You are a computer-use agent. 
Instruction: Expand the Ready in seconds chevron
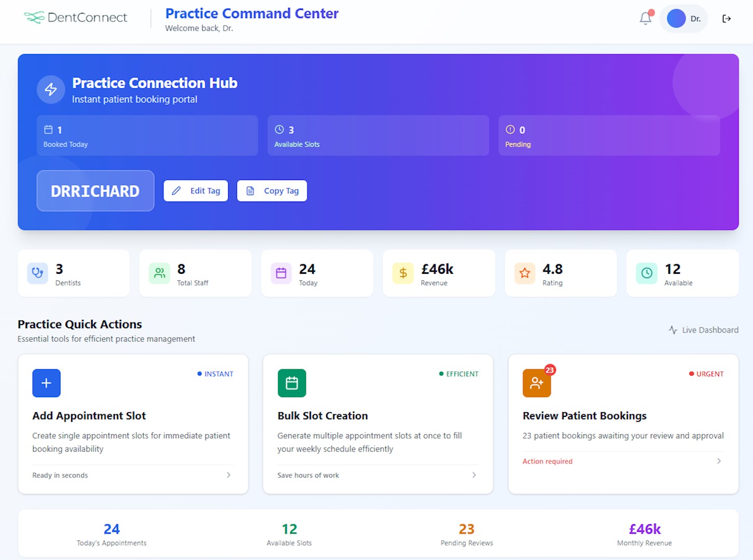tap(229, 475)
